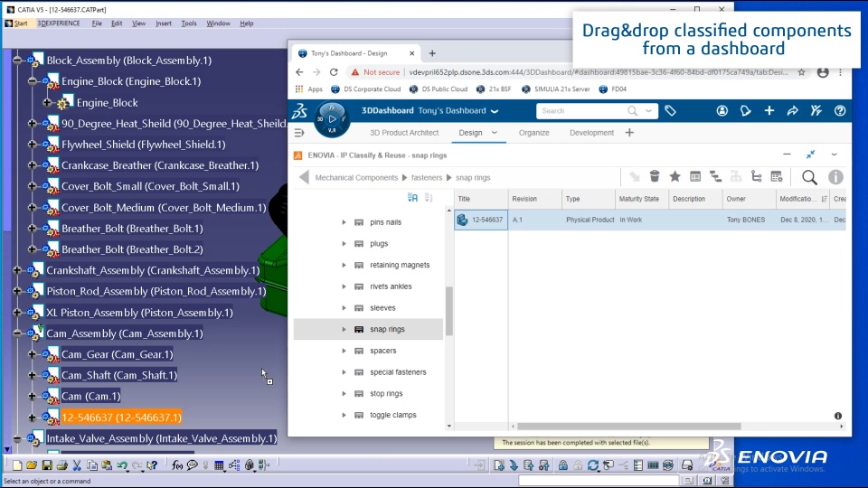The width and height of the screenshot is (868, 488).
Task: Collapse the Block_Assembly tree node
Action: (17, 60)
